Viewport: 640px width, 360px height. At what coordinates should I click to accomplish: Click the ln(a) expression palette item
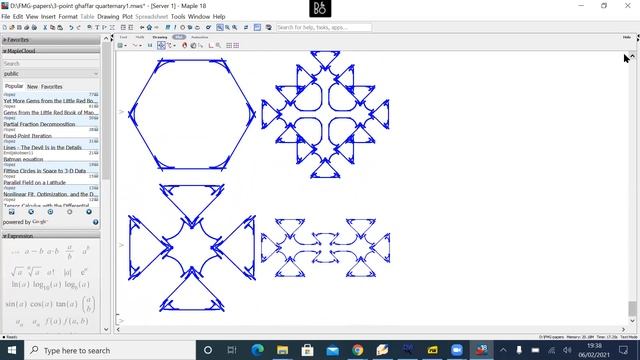[x=21, y=284]
